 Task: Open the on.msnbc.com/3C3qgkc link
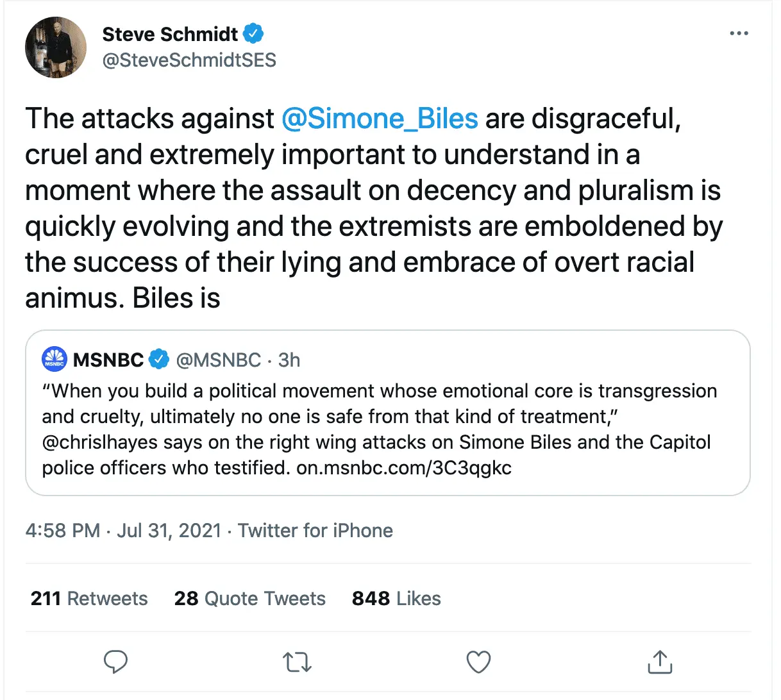coord(404,468)
